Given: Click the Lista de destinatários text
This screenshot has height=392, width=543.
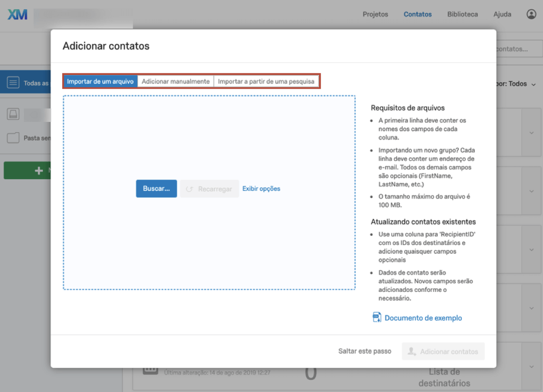Looking at the screenshot, I should pyautogui.click(x=445, y=377).
